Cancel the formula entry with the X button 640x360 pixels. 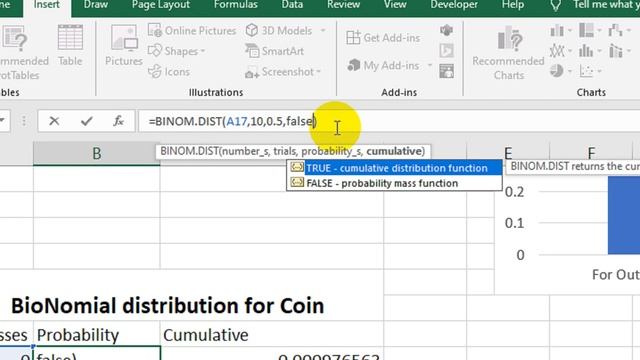(54, 121)
